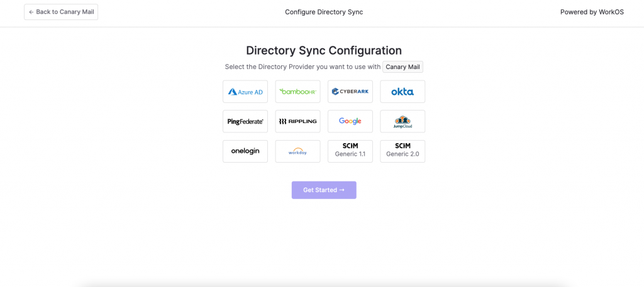Select the Azure AD directory provider
644x287 pixels.
tap(245, 92)
